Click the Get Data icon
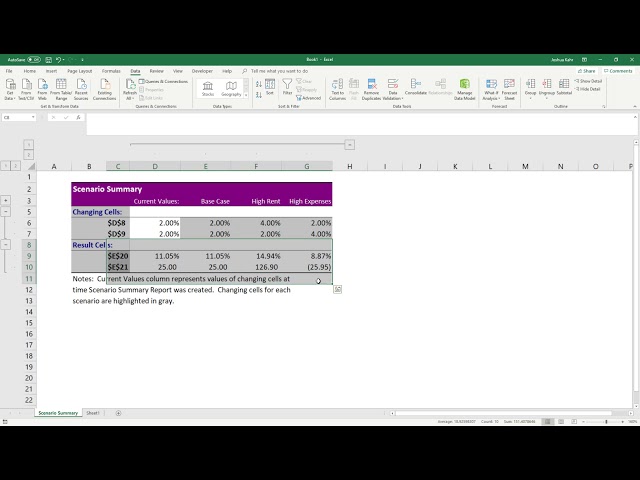Screen dimensions: 640x480 click(10, 89)
